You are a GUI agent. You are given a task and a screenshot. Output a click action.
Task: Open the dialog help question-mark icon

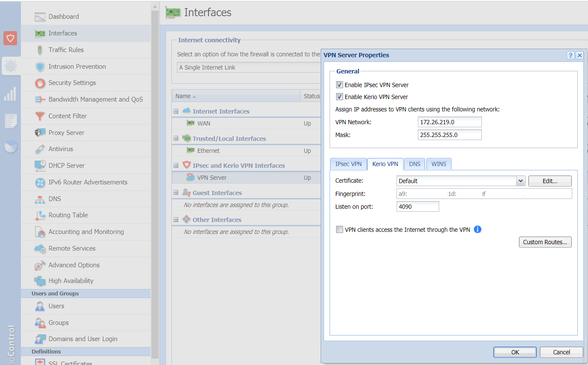571,55
